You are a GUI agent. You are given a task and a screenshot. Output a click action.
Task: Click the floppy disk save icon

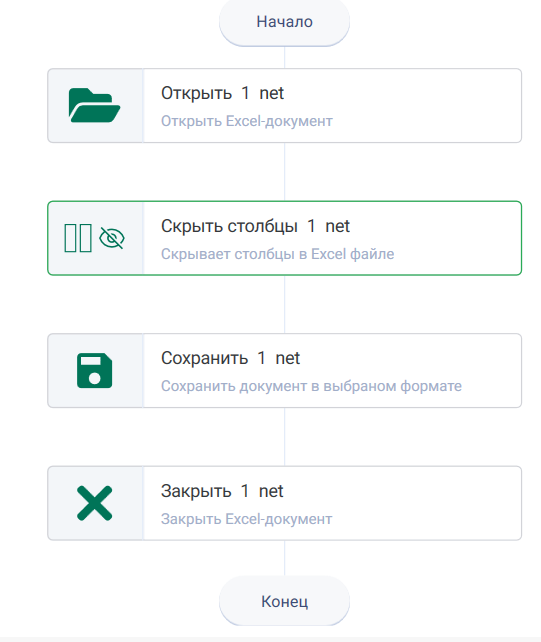pyautogui.click(x=95, y=371)
